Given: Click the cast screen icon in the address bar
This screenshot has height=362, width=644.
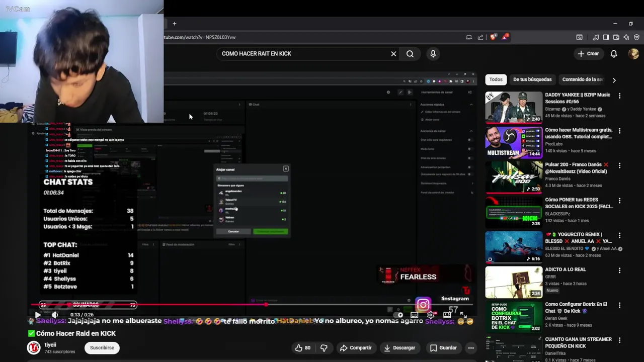Looking at the screenshot, I should tap(469, 37).
